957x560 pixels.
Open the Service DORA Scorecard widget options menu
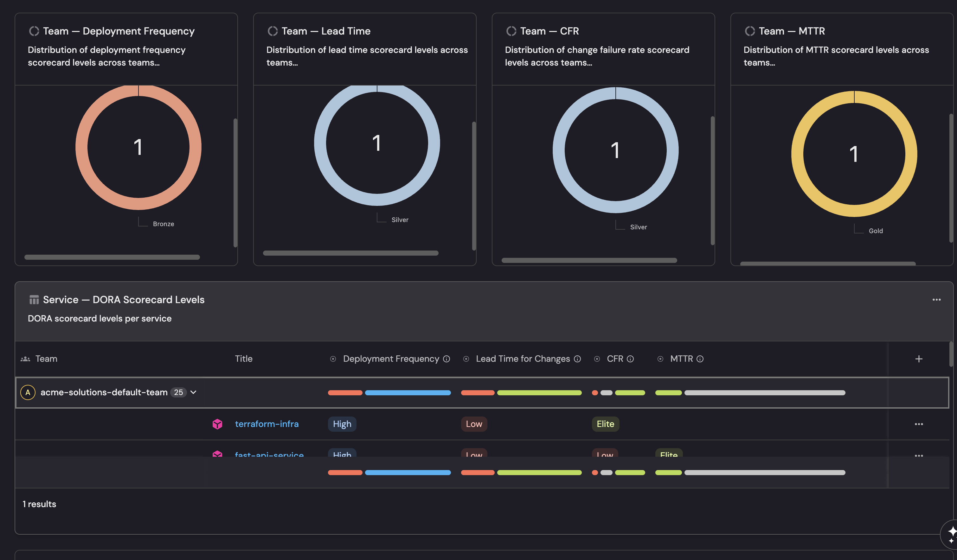click(x=936, y=300)
